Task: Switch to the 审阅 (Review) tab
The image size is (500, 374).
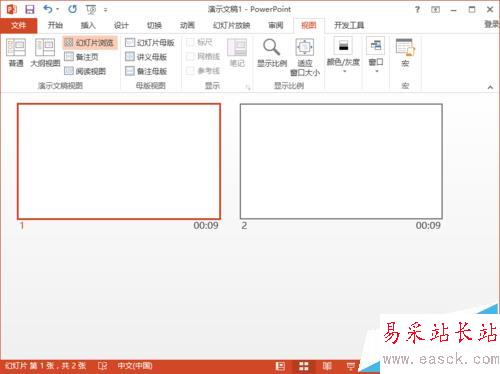Action: coord(276,25)
